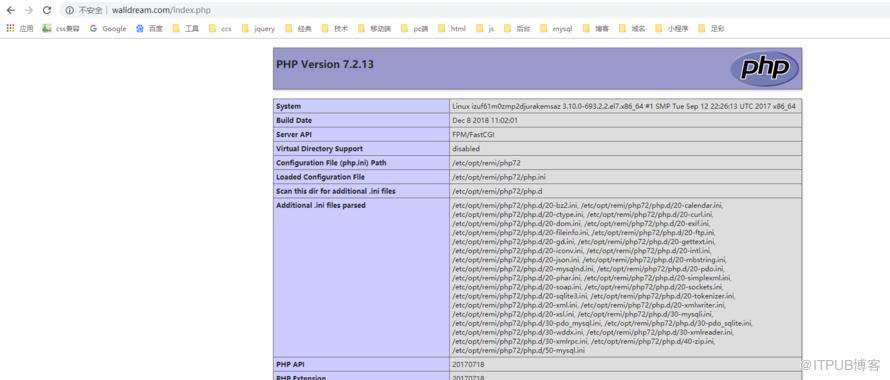Click the PHP Version 7.2.13 heading
Image resolution: width=890 pixels, height=380 pixels.
[325, 64]
